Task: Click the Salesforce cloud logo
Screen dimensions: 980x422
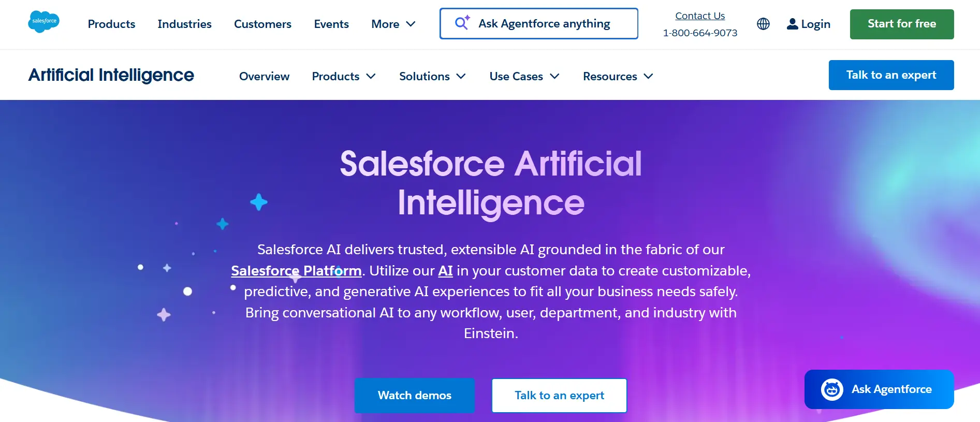Action: pyautogui.click(x=43, y=22)
